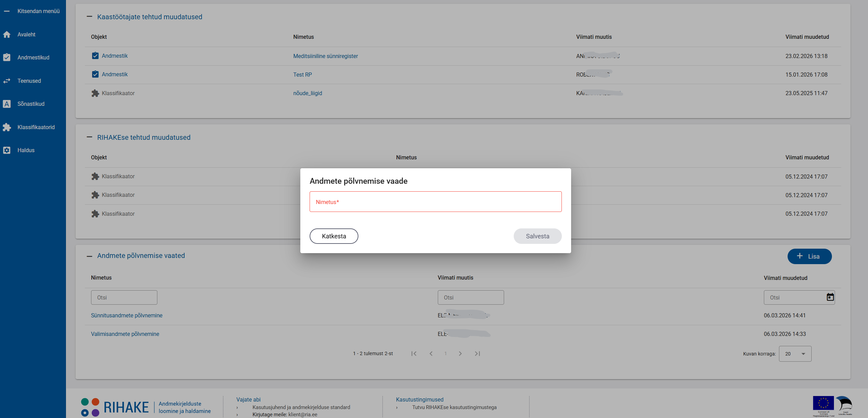Click the Lisa add button
This screenshot has width=868, height=418.
809,256
